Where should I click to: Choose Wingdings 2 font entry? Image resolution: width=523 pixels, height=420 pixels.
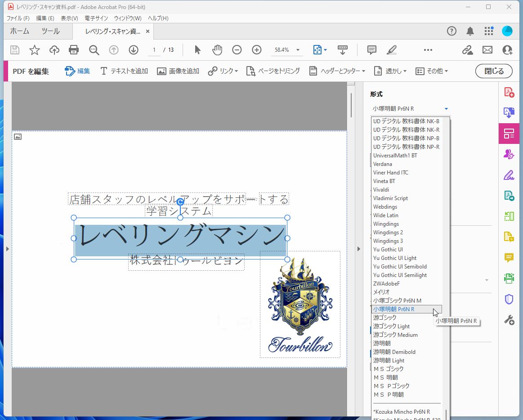tap(407, 232)
